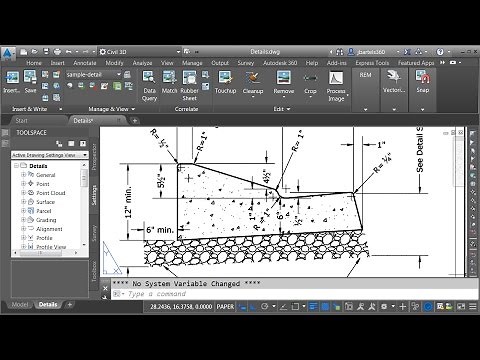This screenshot has width=480, height=360.
Task: Click the Save raster image tool
Action: (x=30, y=82)
